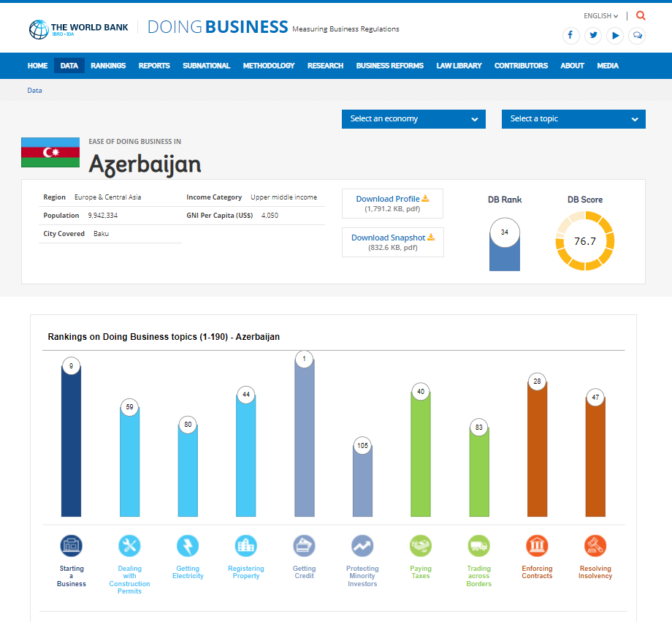
Task: Click the Getting Electricity label
Action: (x=188, y=572)
